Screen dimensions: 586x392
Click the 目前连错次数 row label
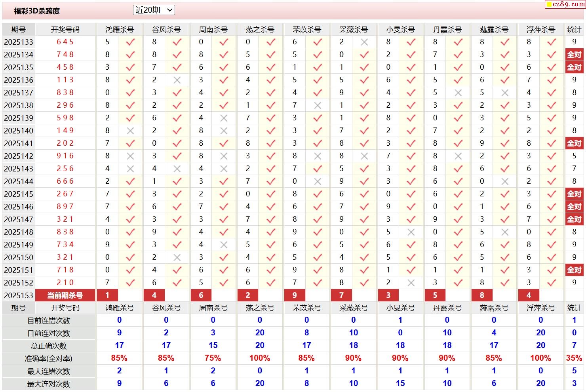(49, 321)
